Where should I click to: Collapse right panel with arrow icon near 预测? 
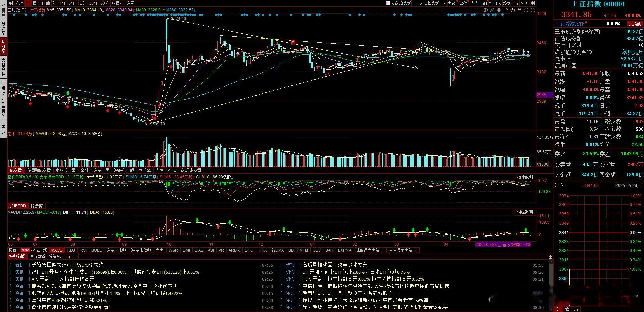[x=533, y=3]
